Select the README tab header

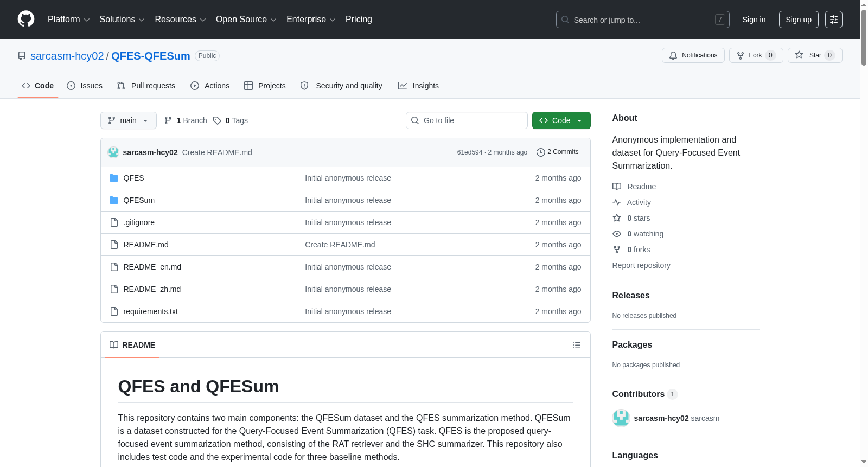[132, 345]
